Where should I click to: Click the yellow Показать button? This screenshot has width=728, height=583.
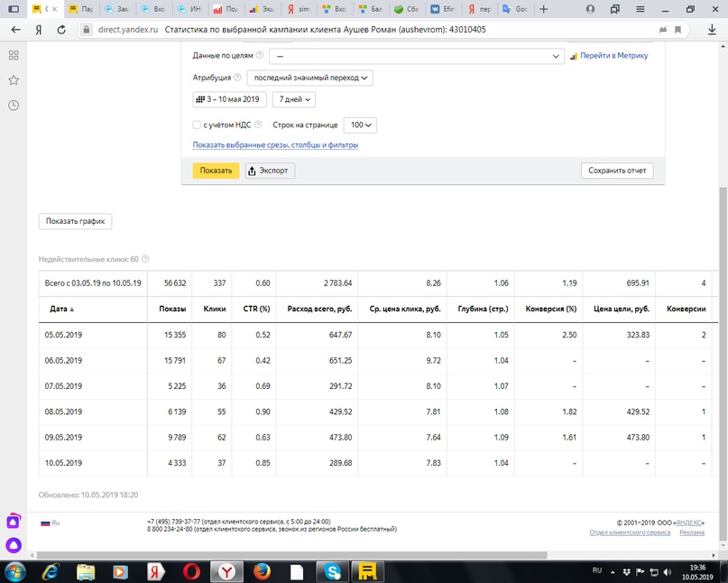tap(216, 171)
